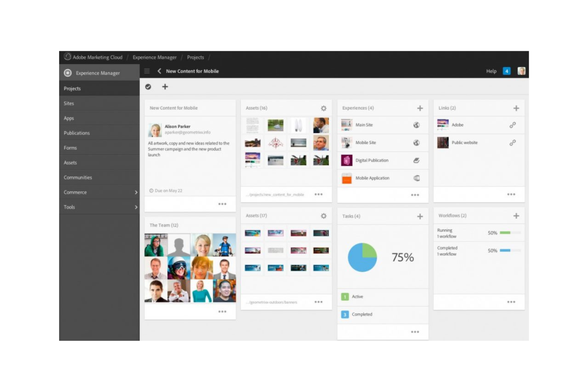
Task: Add workflow with Workflows plus icon
Action: coord(516,216)
